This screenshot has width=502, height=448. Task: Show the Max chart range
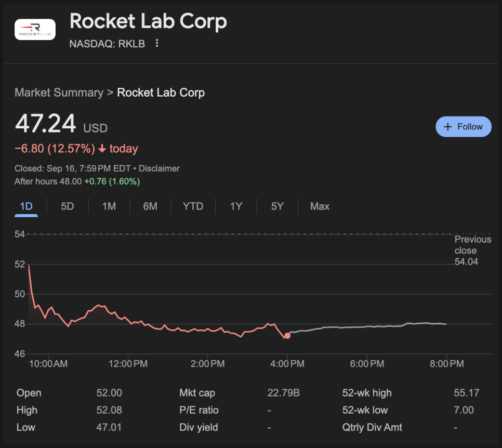[x=320, y=206]
